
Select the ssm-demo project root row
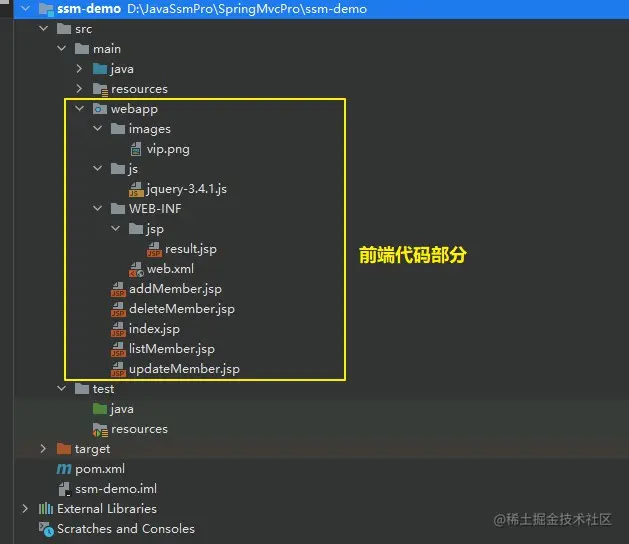[x=321, y=9]
